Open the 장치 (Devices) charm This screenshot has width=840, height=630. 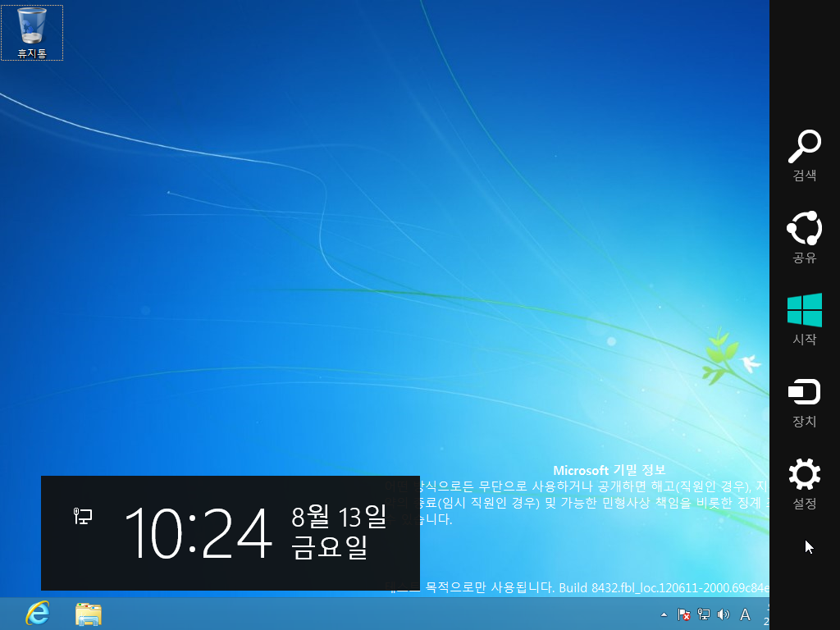[x=804, y=403]
